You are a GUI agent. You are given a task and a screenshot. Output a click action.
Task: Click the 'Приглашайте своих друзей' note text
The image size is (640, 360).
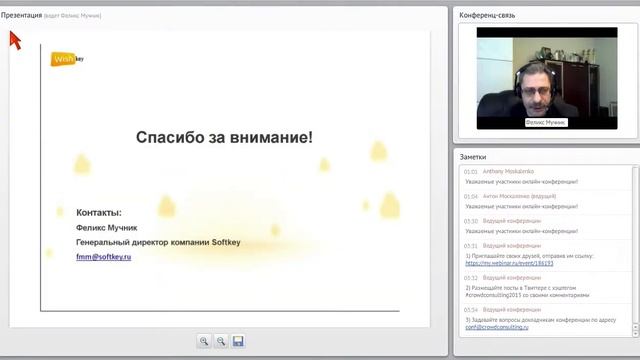(529, 256)
